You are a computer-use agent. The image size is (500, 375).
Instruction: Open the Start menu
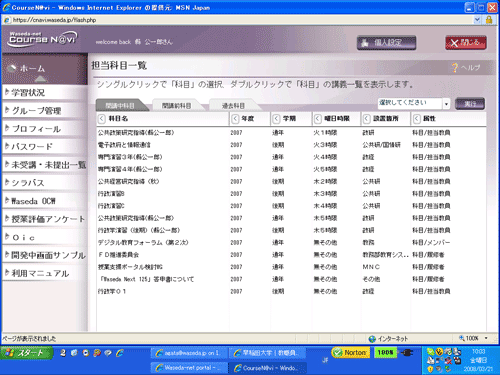pos(27,353)
